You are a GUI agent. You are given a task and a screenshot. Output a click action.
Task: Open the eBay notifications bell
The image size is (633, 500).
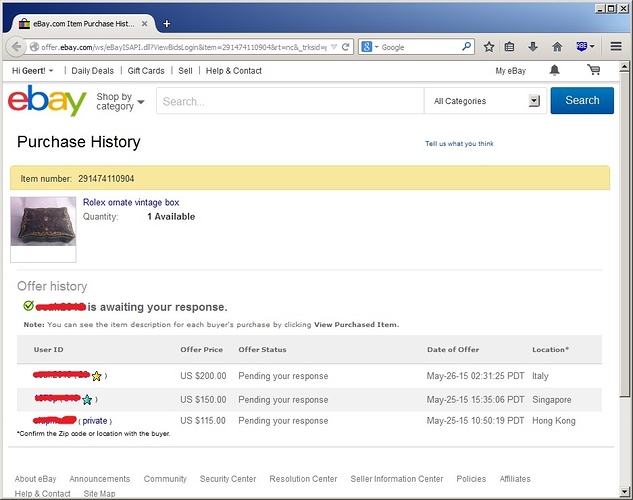(555, 70)
